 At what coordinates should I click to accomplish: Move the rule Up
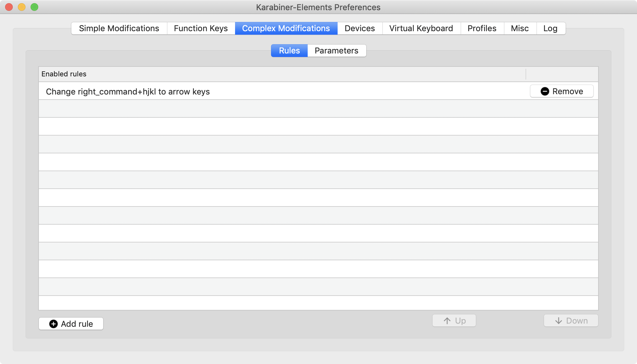pyautogui.click(x=454, y=320)
